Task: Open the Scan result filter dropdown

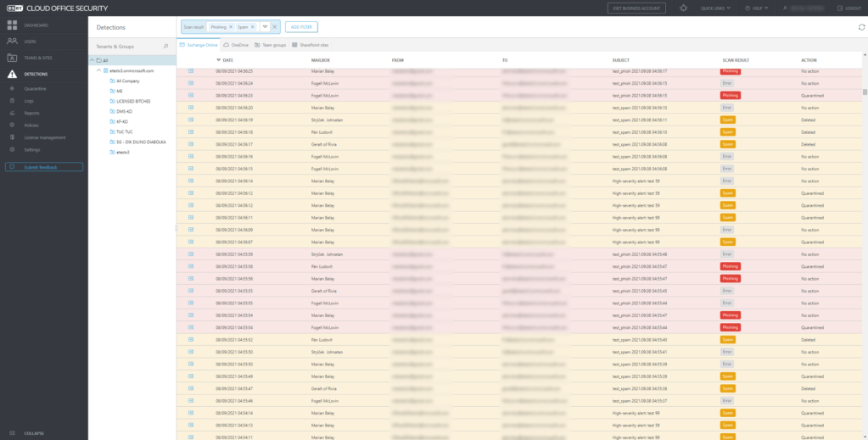Action: pos(264,27)
